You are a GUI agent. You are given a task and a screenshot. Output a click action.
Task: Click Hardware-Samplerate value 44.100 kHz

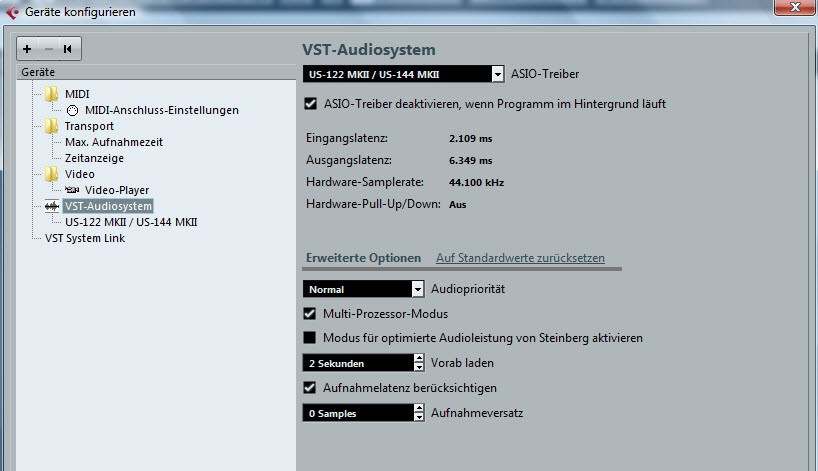click(476, 183)
